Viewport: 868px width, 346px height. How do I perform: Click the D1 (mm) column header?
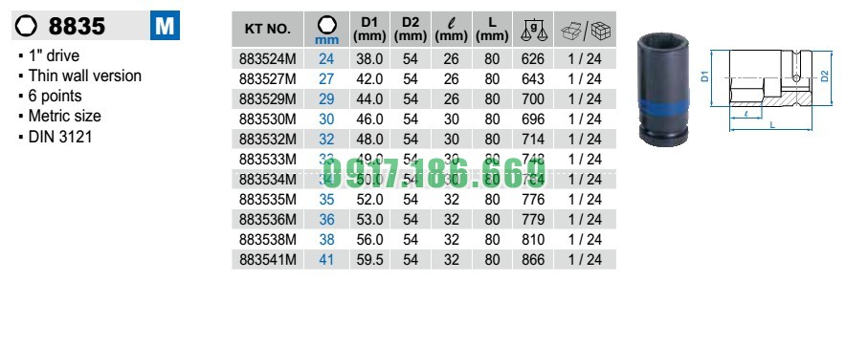pos(369,30)
